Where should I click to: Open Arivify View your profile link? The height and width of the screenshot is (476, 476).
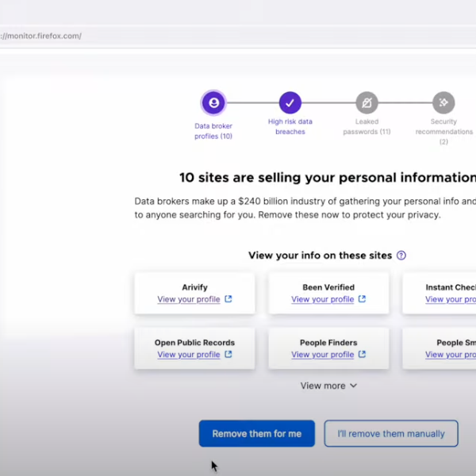point(189,299)
